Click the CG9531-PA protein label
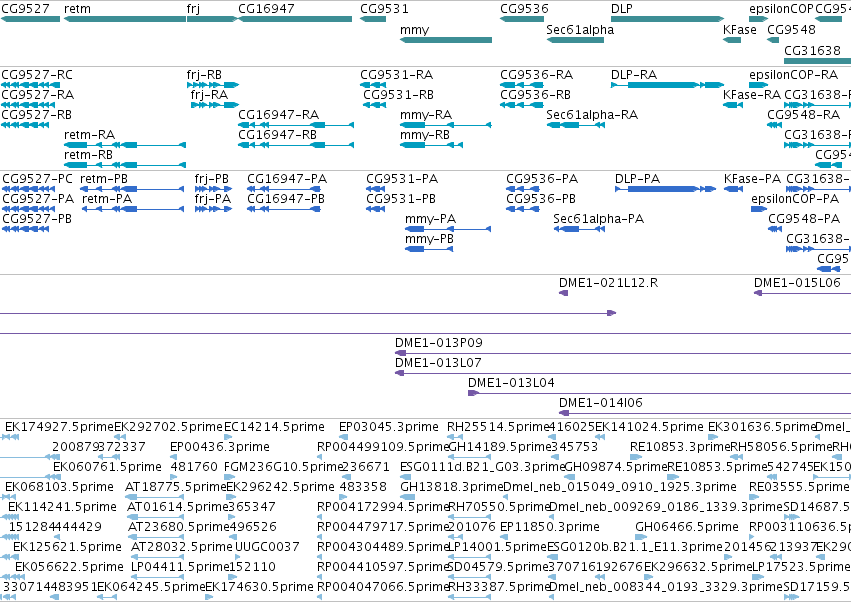Viewport: 851px width, 602px height. (402, 179)
